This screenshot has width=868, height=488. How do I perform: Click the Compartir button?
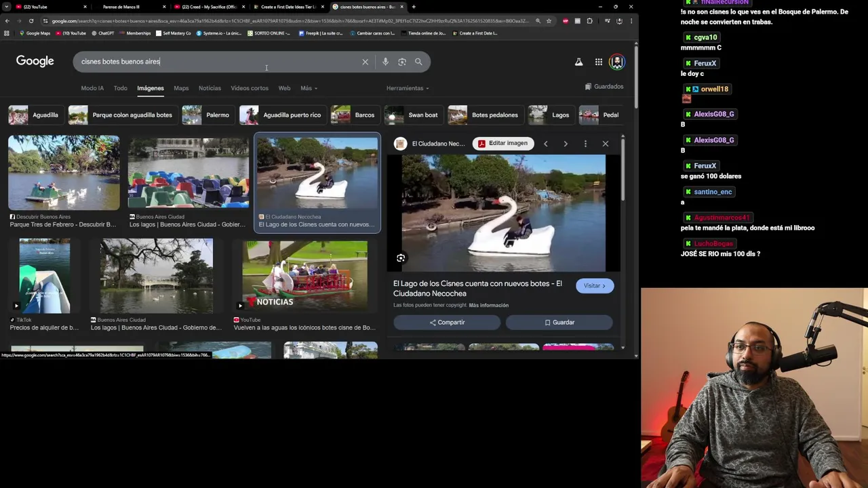447,323
